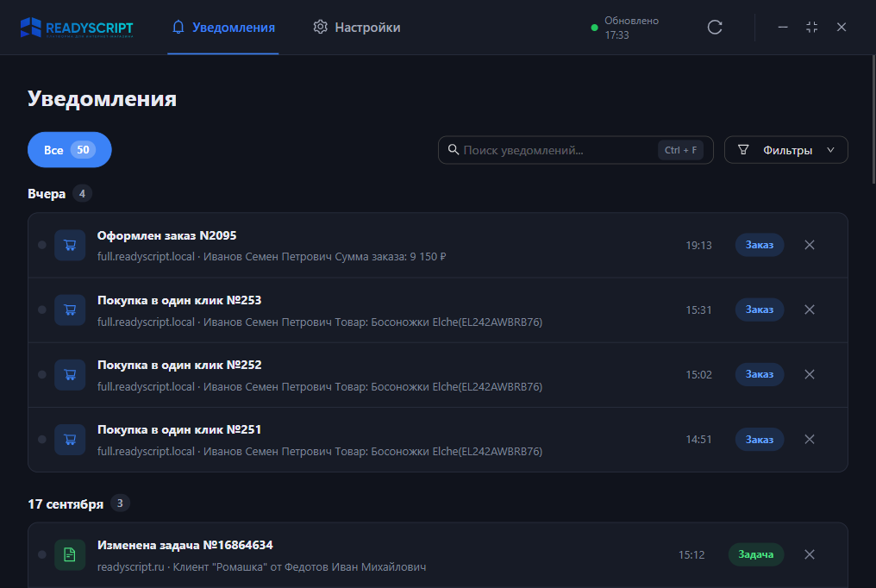Viewport: 876px width, 588px height.
Task: Click the magnifier icon in the search field
Action: (454, 150)
